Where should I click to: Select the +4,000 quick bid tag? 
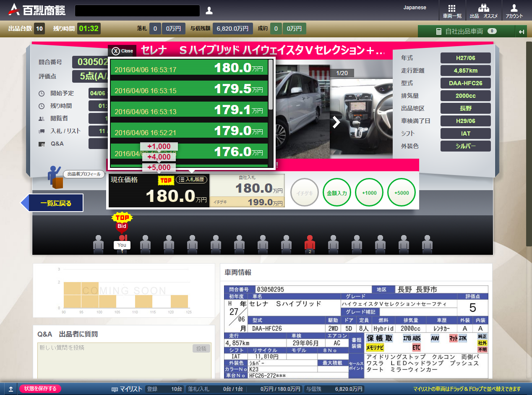[x=159, y=157]
